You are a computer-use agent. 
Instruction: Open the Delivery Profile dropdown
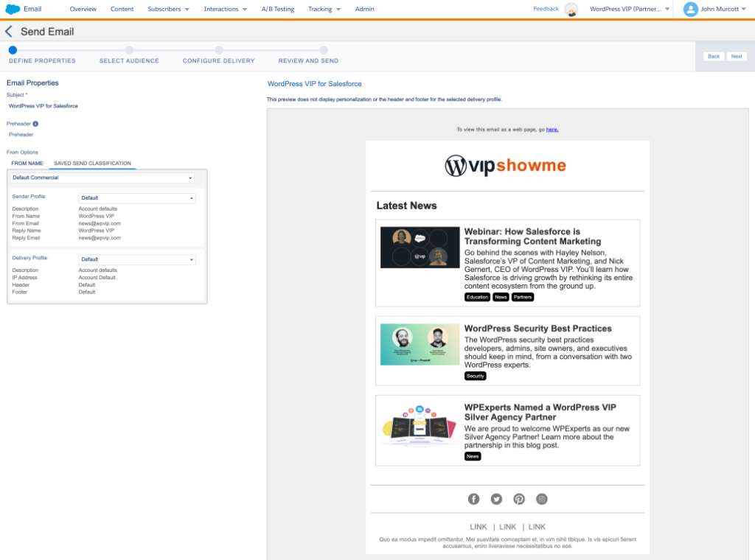137,259
